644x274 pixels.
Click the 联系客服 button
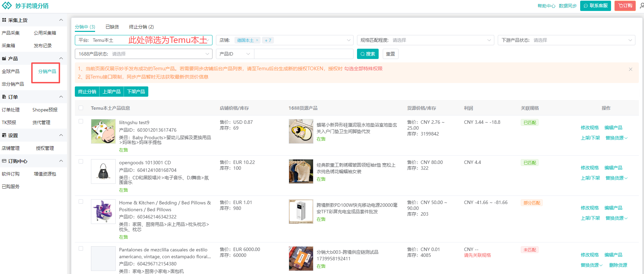pyautogui.click(x=596, y=6)
